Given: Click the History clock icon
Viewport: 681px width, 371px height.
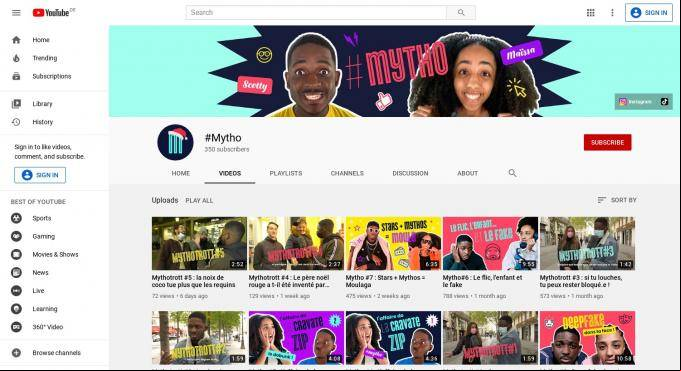Looking at the screenshot, I should tap(16, 122).
